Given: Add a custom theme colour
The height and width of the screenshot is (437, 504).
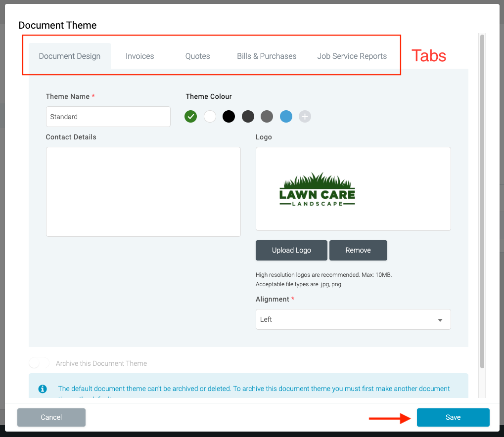Looking at the screenshot, I should (x=305, y=116).
